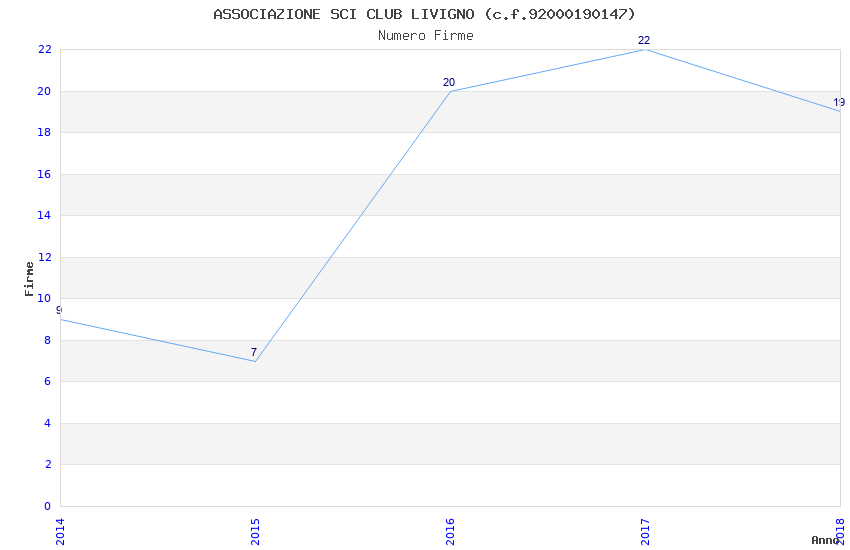Click the x-axis title Anno

[825, 540]
